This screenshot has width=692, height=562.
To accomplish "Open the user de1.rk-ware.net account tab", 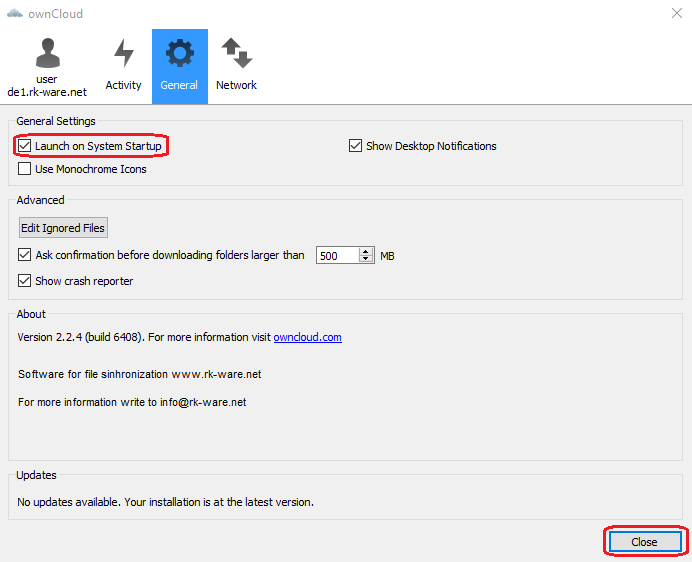I will coord(47,67).
